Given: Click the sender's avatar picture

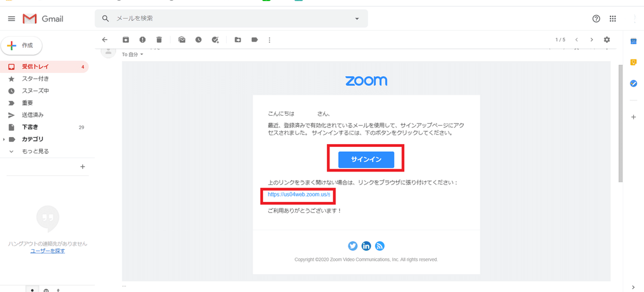Looking at the screenshot, I should (x=109, y=51).
